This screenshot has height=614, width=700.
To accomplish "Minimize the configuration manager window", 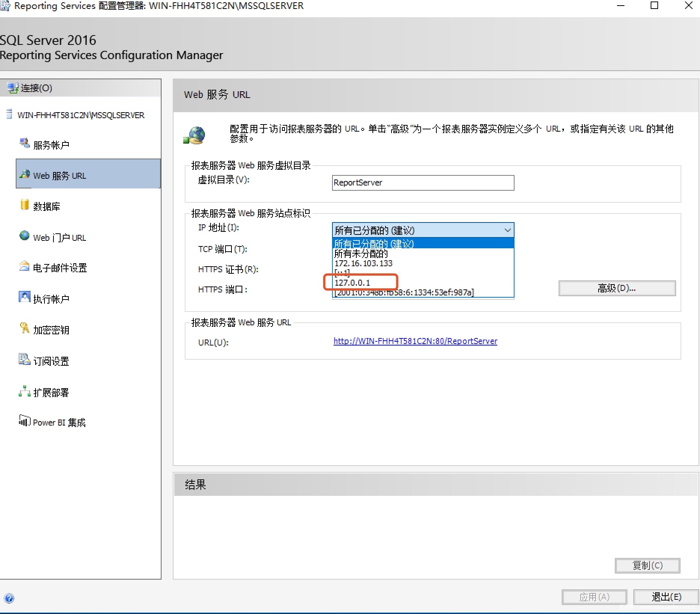I will [621, 6].
